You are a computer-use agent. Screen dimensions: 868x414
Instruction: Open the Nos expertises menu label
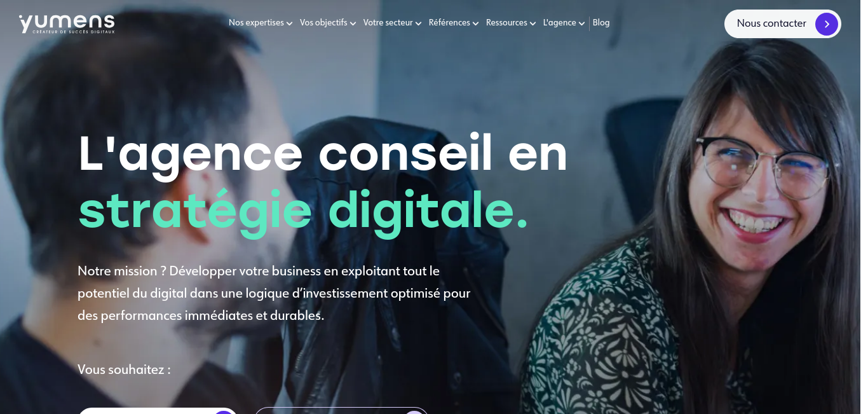click(256, 23)
